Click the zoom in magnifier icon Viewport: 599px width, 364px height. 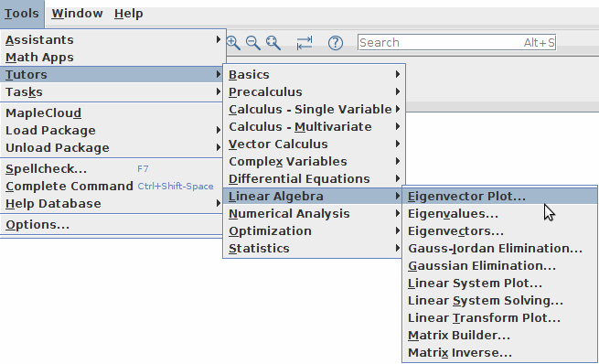coord(233,43)
